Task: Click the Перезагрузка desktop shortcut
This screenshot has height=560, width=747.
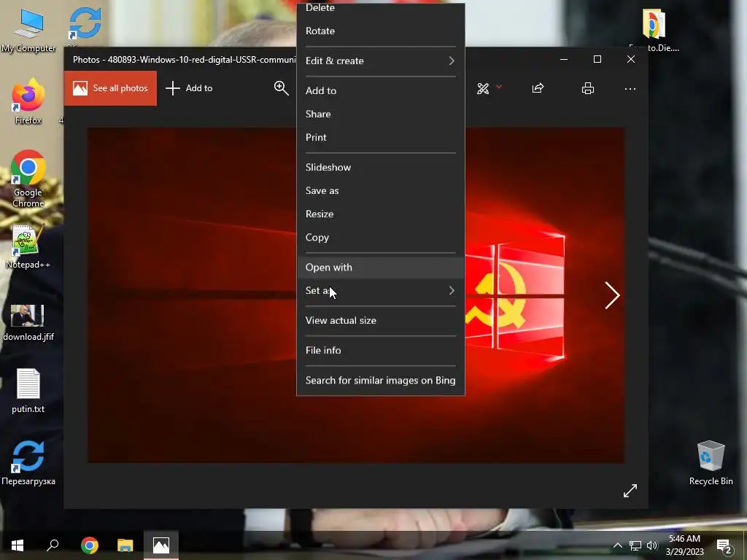Action: (x=28, y=463)
